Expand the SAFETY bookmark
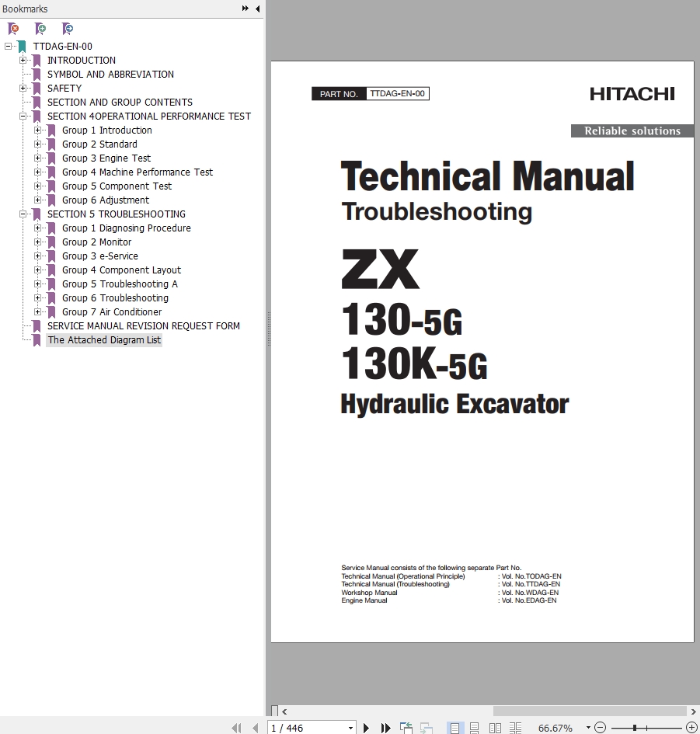Screen dimensions: 700x734 23,88
